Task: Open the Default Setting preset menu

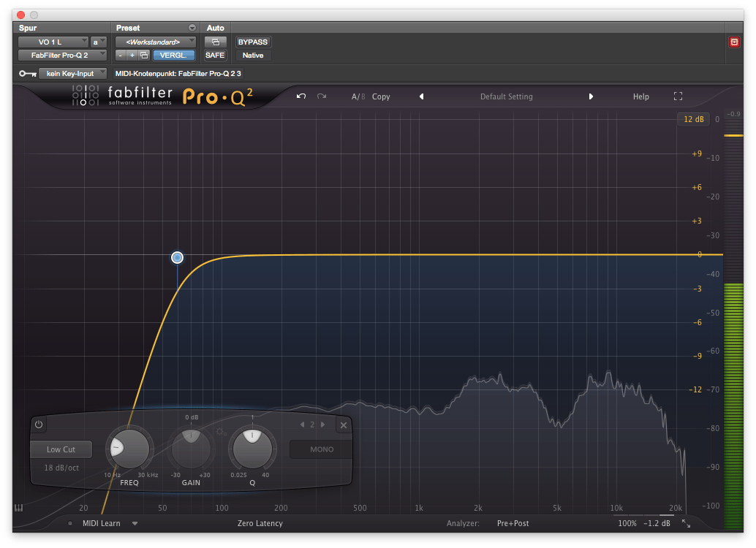Action: point(506,96)
